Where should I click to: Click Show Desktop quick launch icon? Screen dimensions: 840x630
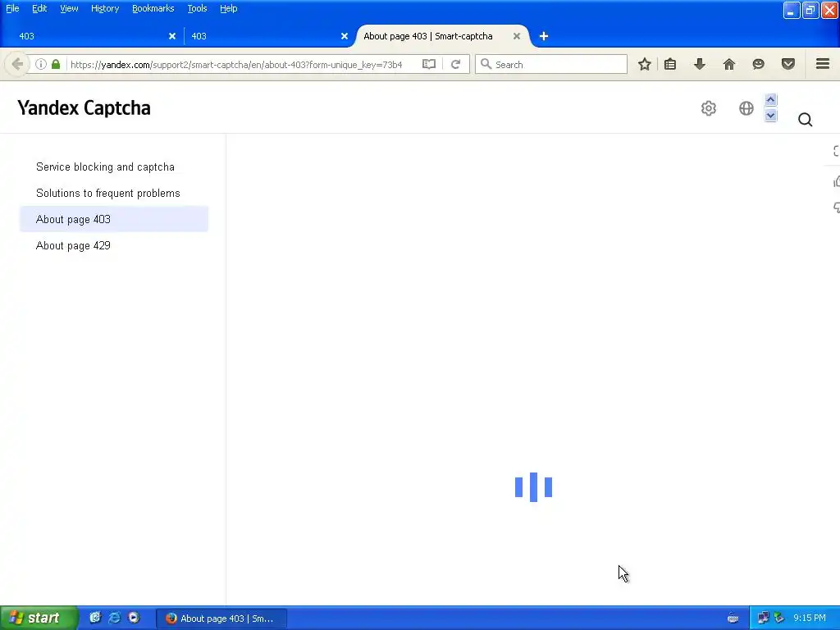point(95,618)
